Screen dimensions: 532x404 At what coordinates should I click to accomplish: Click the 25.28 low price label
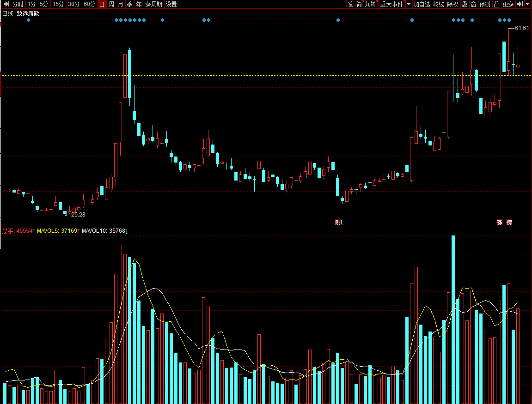[79, 215]
